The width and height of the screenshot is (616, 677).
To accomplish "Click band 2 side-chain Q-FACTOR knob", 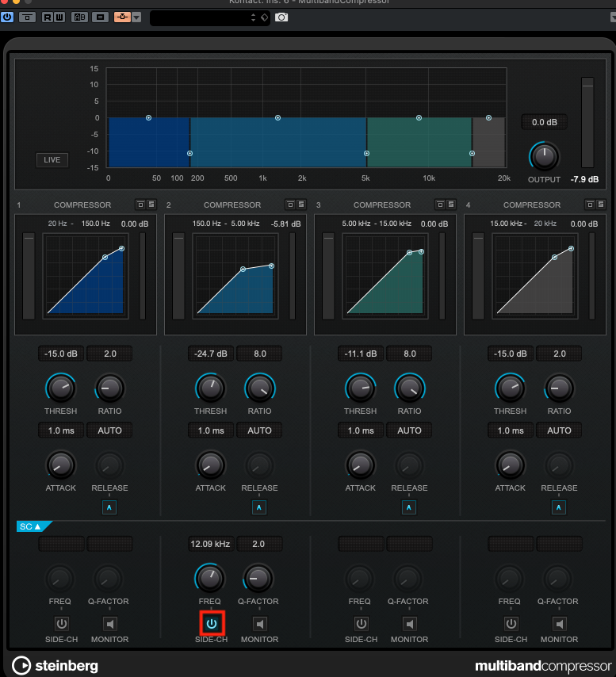I will [x=258, y=578].
